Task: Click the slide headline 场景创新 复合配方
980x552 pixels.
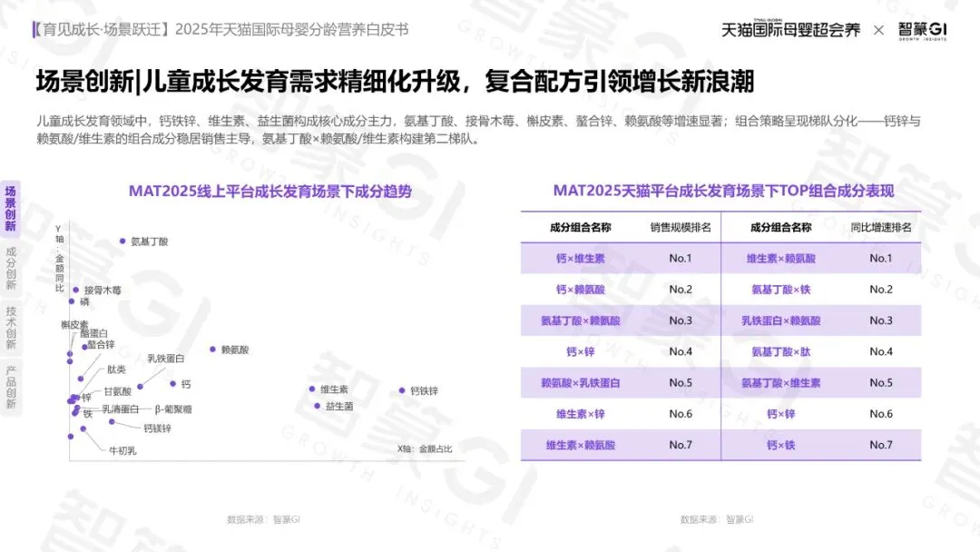Action: coord(395,82)
